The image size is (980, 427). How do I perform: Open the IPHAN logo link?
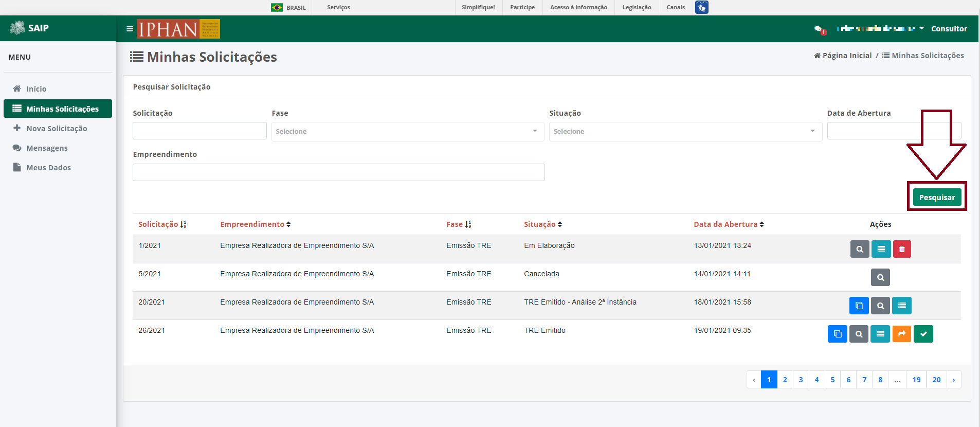point(178,29)
